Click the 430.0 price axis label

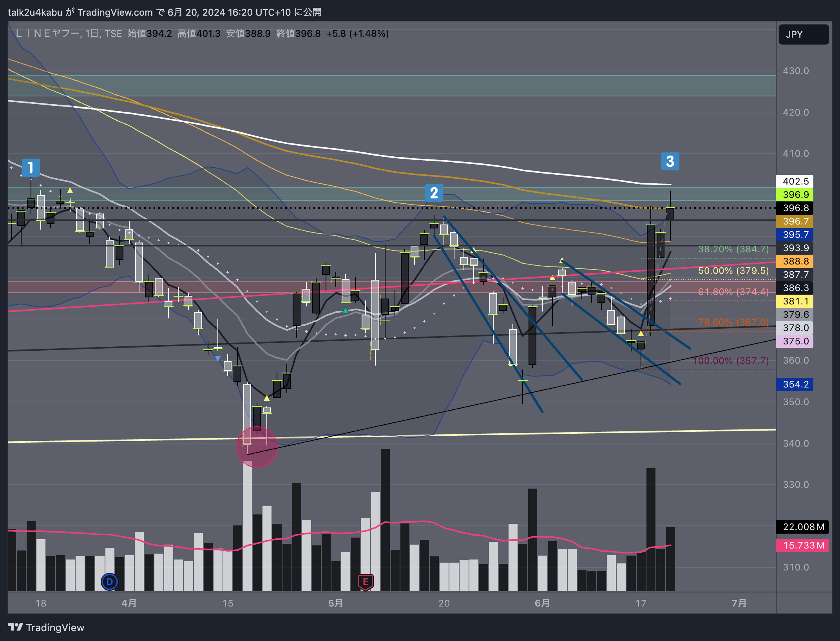796,71
